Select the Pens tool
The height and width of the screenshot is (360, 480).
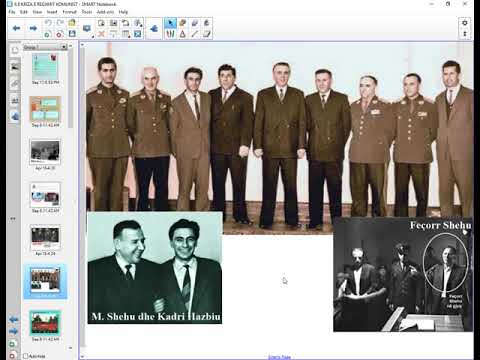point(170,34)
